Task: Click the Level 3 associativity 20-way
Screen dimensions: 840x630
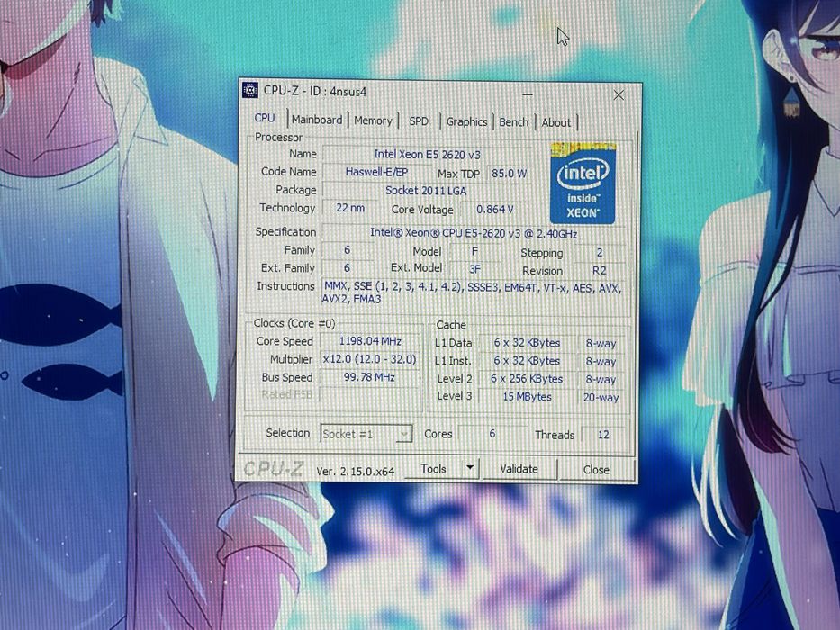Action: pyautogui.click(x=601, y=398)
